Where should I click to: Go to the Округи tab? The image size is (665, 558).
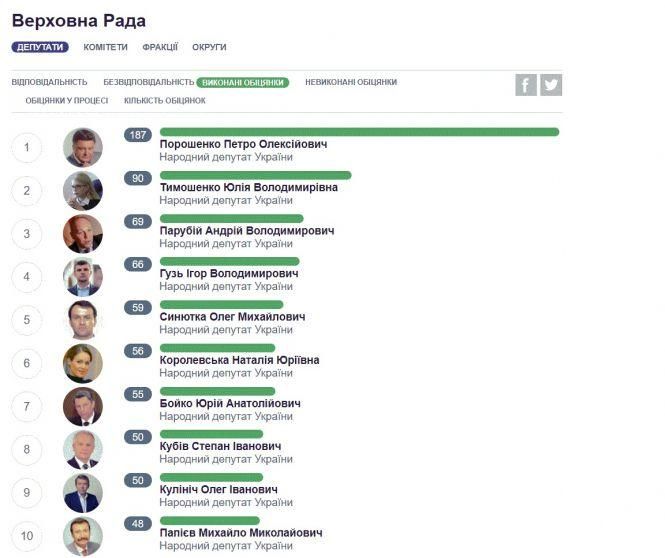[209, 47]
